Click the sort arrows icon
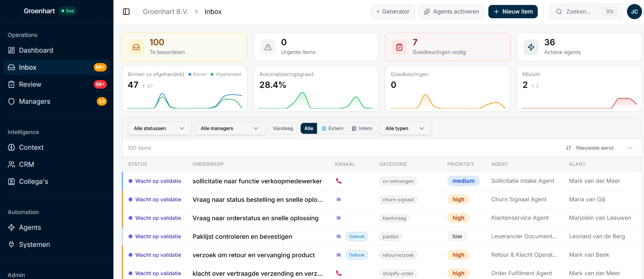This screenshot has height=279, width=644. coord(568,148)
